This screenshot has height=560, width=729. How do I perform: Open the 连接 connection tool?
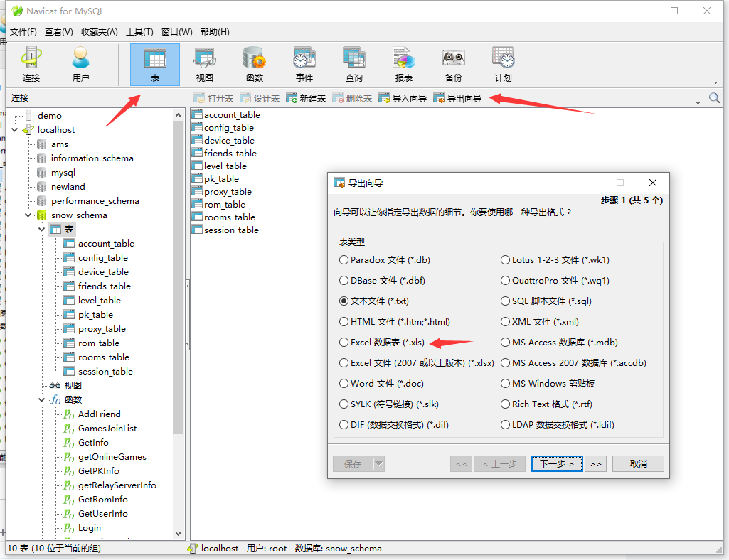tap(31, 65)
